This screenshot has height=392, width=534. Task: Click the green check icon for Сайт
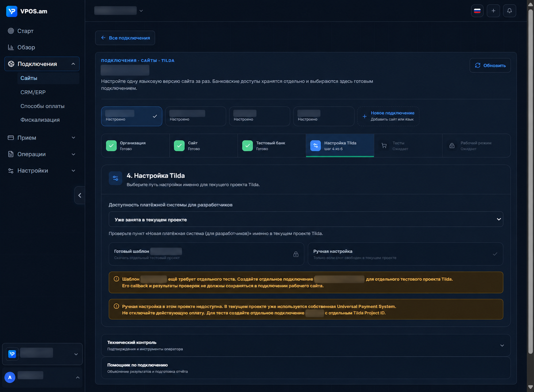pos(179,145)
